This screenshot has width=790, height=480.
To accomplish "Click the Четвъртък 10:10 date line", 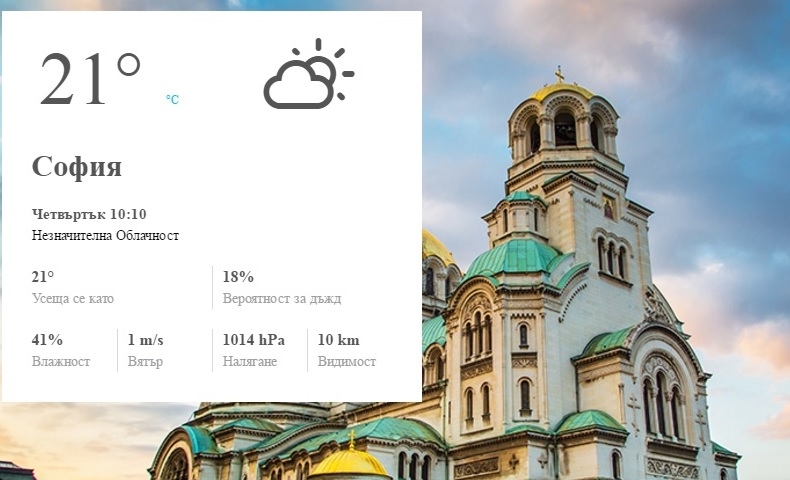I will coord(89,214).
